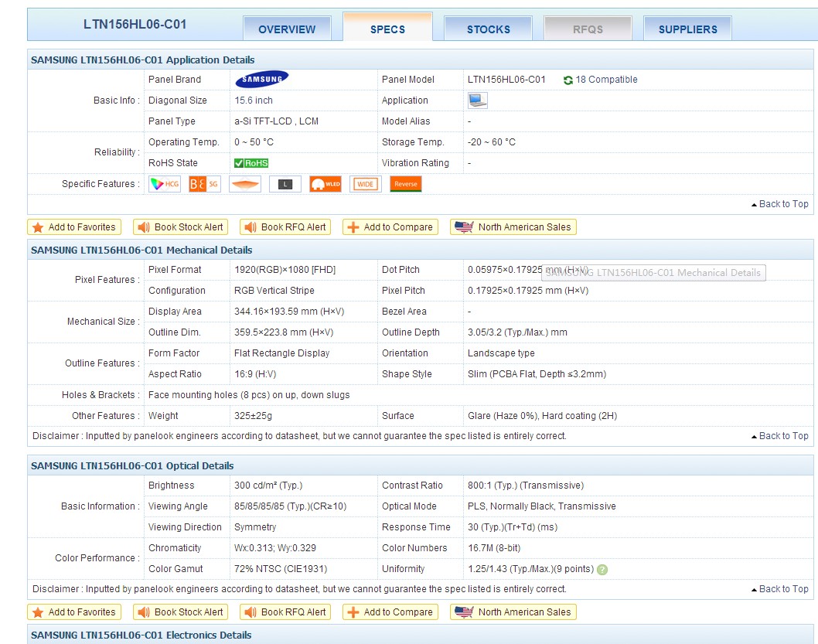
Task: Click the Panel Model value LTN156HL06-C01
Action: coord(506,80)
